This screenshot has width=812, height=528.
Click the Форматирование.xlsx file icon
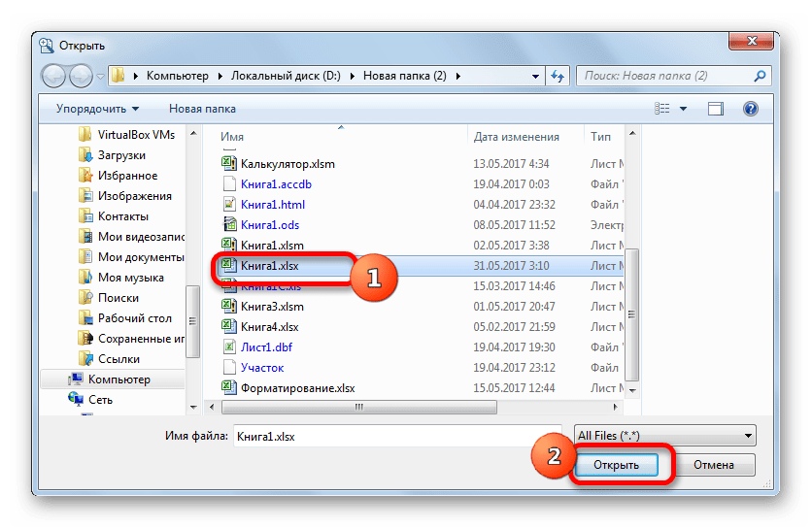228,387
